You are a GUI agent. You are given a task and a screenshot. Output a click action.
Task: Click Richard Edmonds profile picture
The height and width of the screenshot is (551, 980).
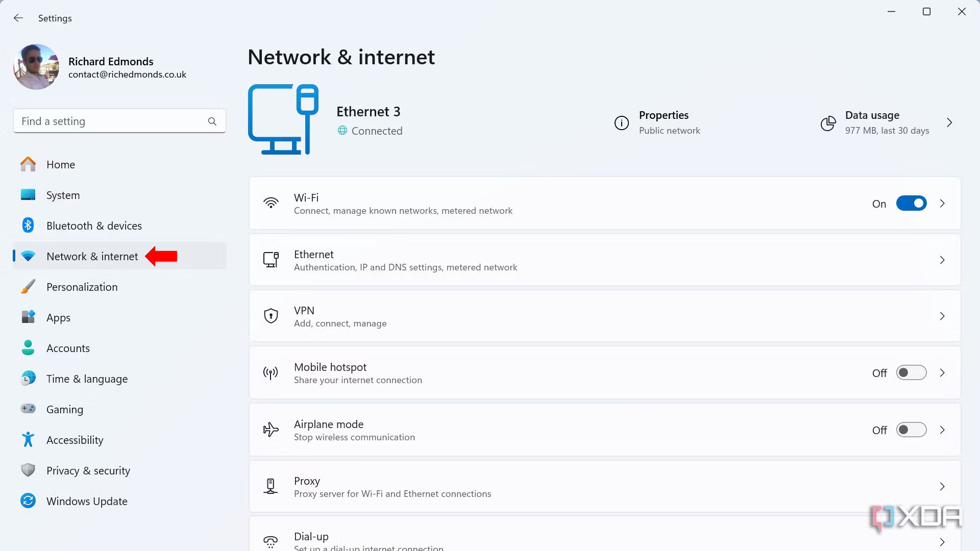36,67
